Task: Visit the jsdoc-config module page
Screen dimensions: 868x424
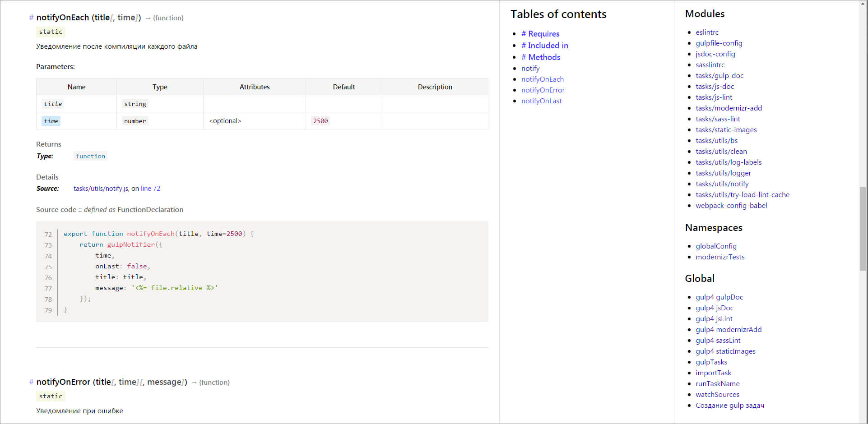Action: pyautogui.click(x=715, y=54)
